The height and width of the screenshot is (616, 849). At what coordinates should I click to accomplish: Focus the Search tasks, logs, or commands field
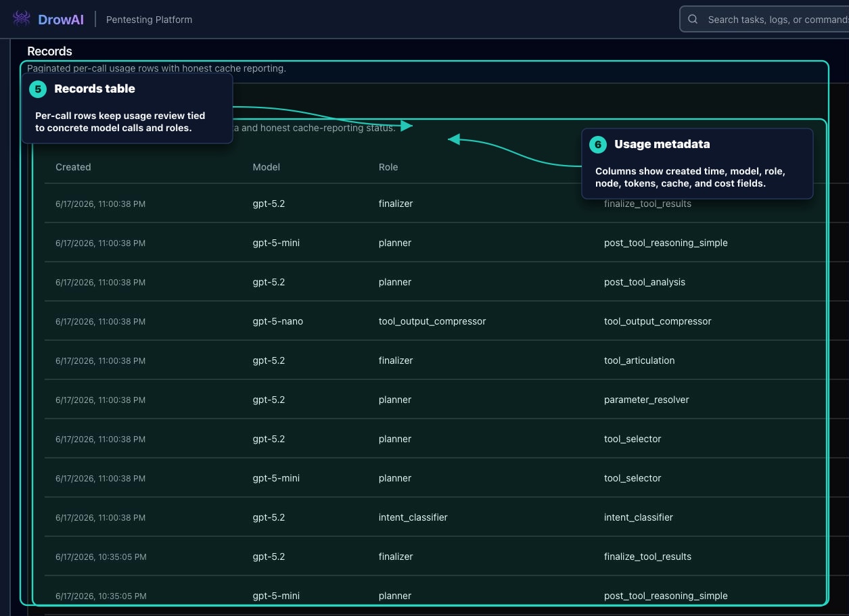pos(764,20)
